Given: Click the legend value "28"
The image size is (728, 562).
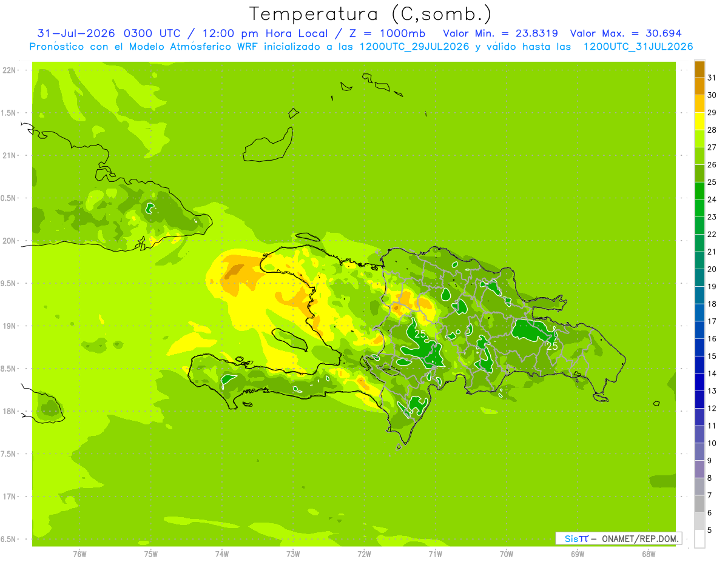Looking at the screenshot, I should (x=712, y=130).
